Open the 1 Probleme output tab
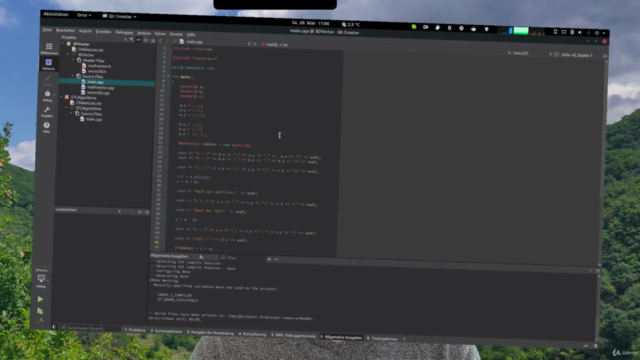Image resolution: width=640 pixels, height=360 pixels. tap(135, 330)
